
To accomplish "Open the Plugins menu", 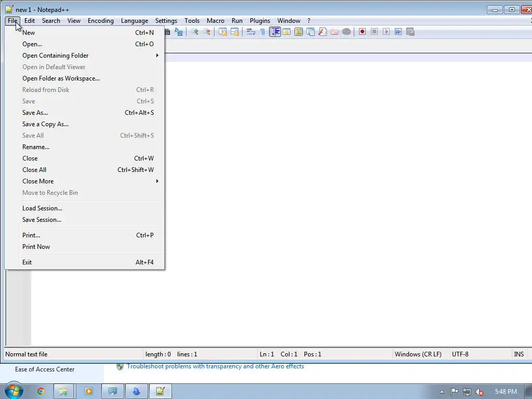I will click(x=260, y=21).
